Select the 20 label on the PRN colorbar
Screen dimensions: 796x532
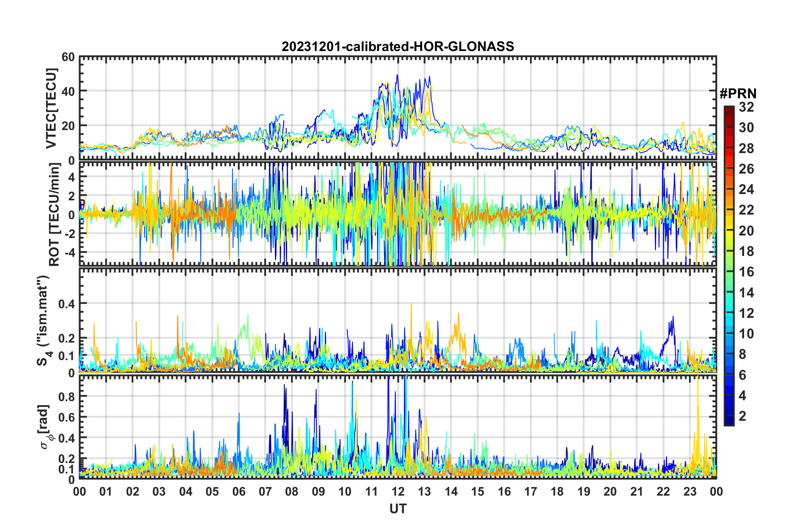[x=746, y=231]
